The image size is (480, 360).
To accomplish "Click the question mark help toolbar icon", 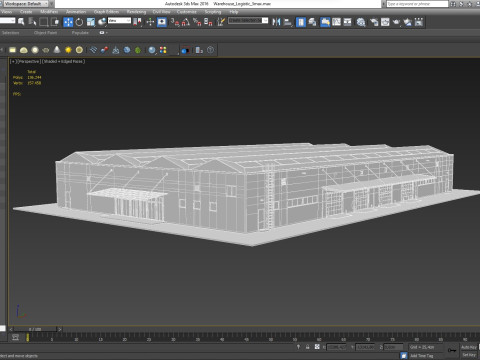I will 210,50.
